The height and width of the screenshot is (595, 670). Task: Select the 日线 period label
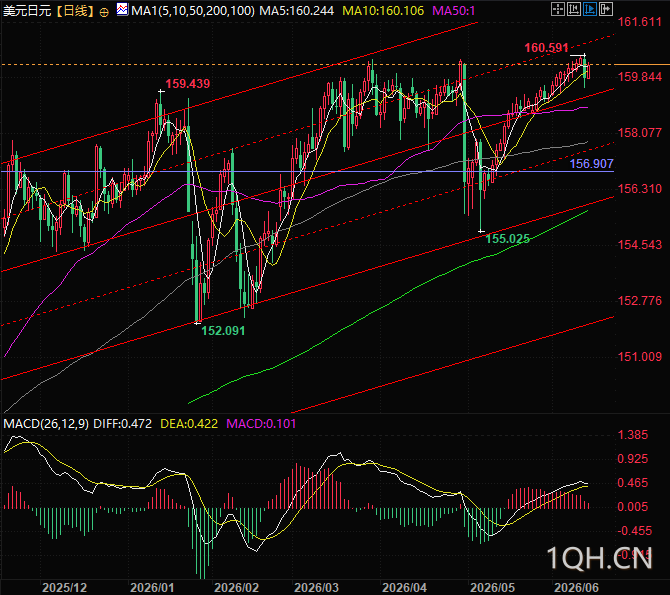(x=74, y=11)
